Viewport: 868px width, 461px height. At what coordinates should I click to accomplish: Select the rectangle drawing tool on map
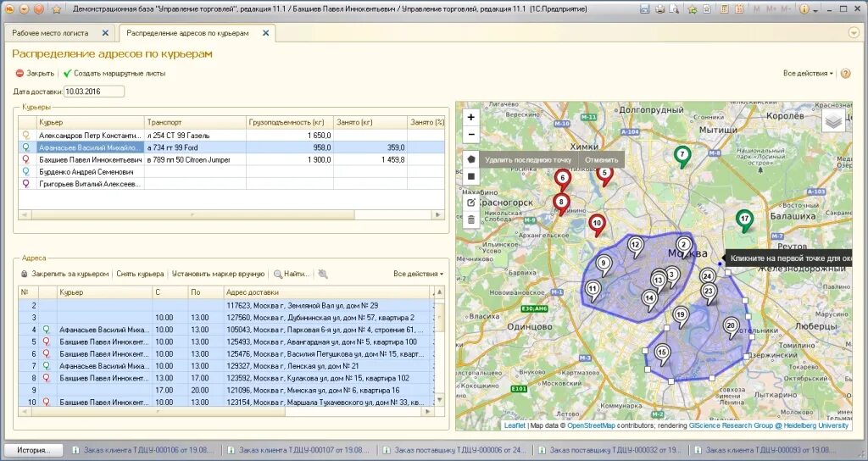471,176
